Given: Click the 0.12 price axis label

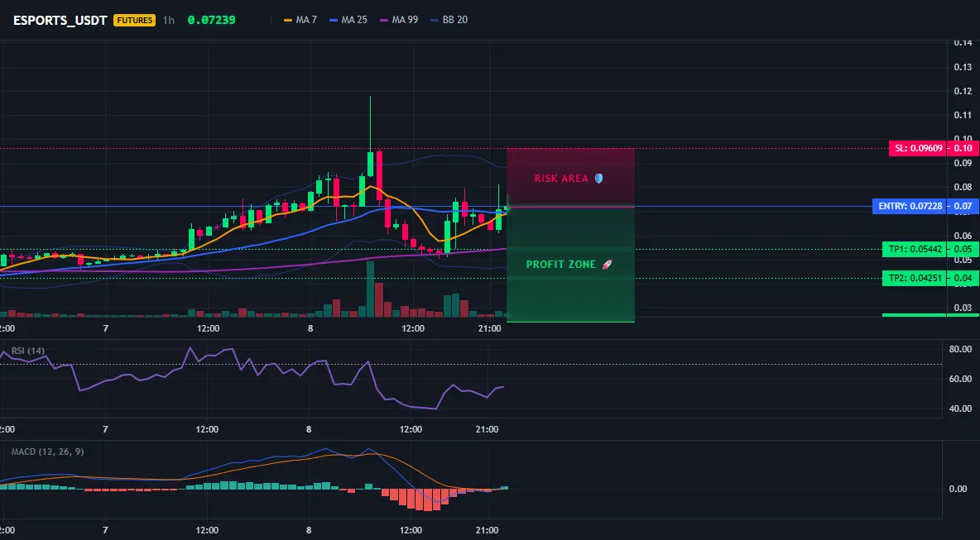Looking at the screenshot, I should (x=963, y=91).
